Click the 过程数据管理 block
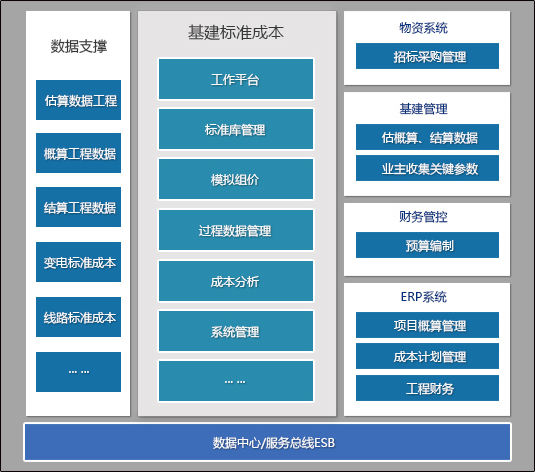The width and height of the screenshot is (535, 472). click(236, 230)
